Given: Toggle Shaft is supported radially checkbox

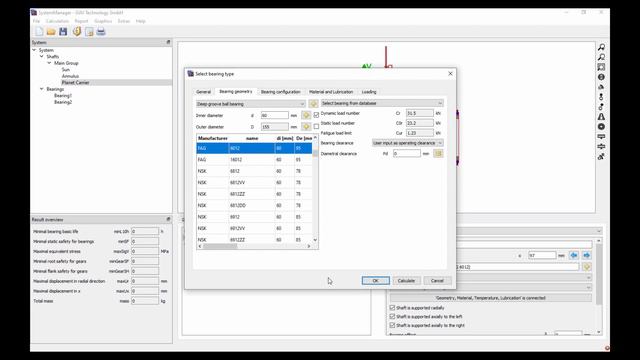Looking at the screenshot, I should (392, 307).
